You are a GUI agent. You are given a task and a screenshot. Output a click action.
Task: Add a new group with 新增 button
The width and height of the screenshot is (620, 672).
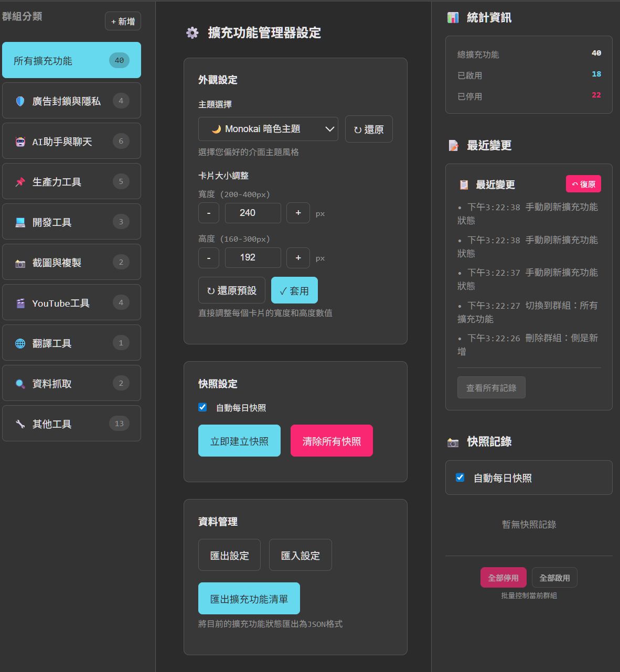(x=123, y=21)
